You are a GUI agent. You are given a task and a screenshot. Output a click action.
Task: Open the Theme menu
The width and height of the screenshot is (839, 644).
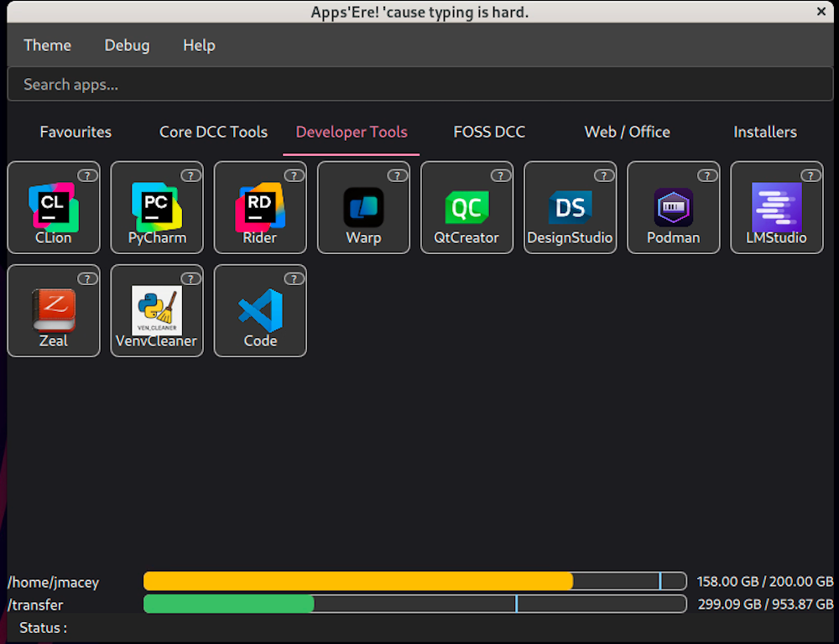tap(47, 45)
